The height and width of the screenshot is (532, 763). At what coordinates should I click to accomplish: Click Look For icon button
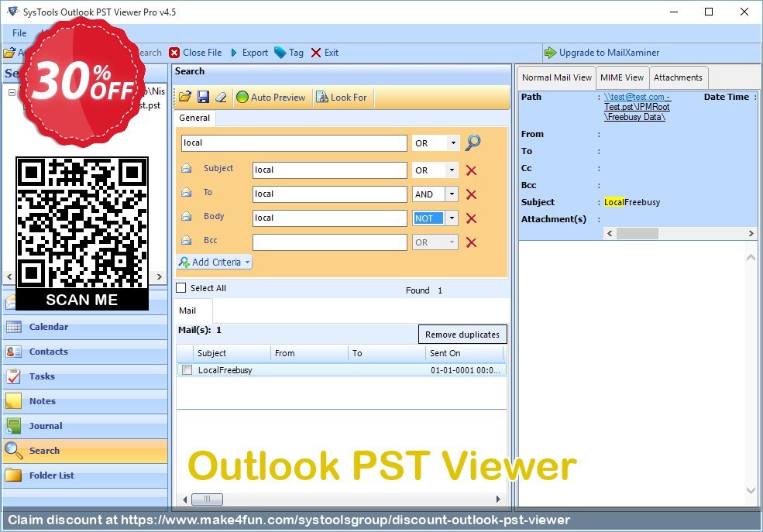point(322,98)
